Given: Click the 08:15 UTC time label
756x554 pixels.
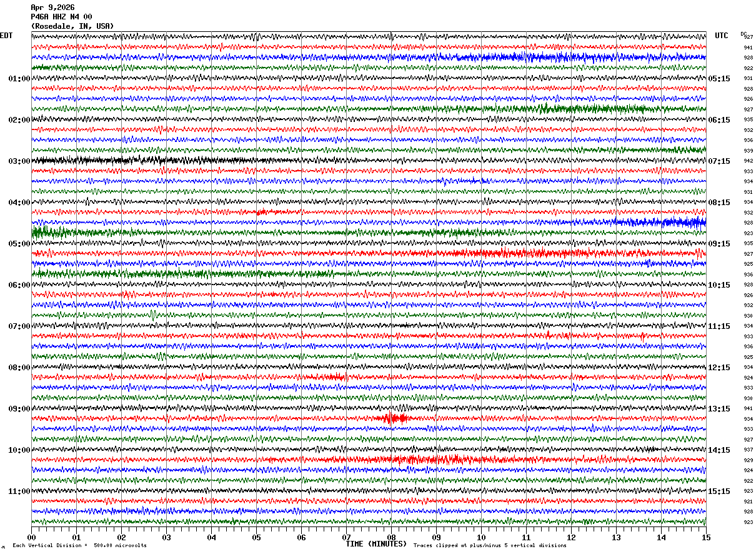Looking at the screenshot, I should 719,203.
